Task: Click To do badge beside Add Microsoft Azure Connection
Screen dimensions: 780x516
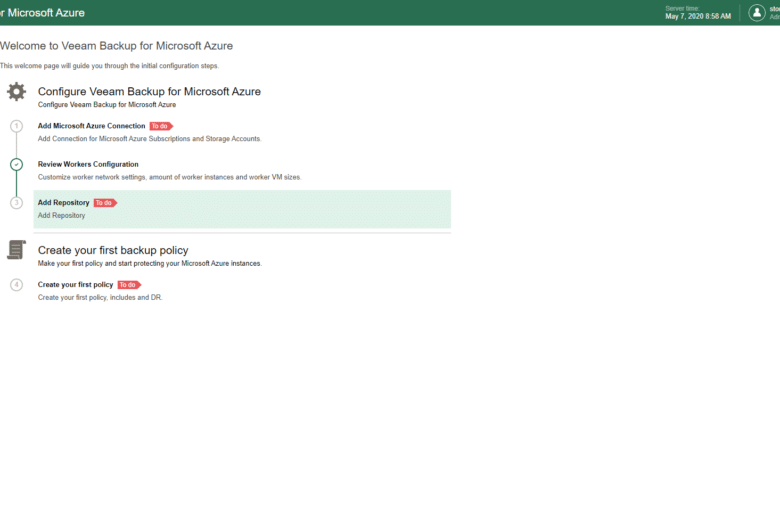Action: click(x=161, y=126)
